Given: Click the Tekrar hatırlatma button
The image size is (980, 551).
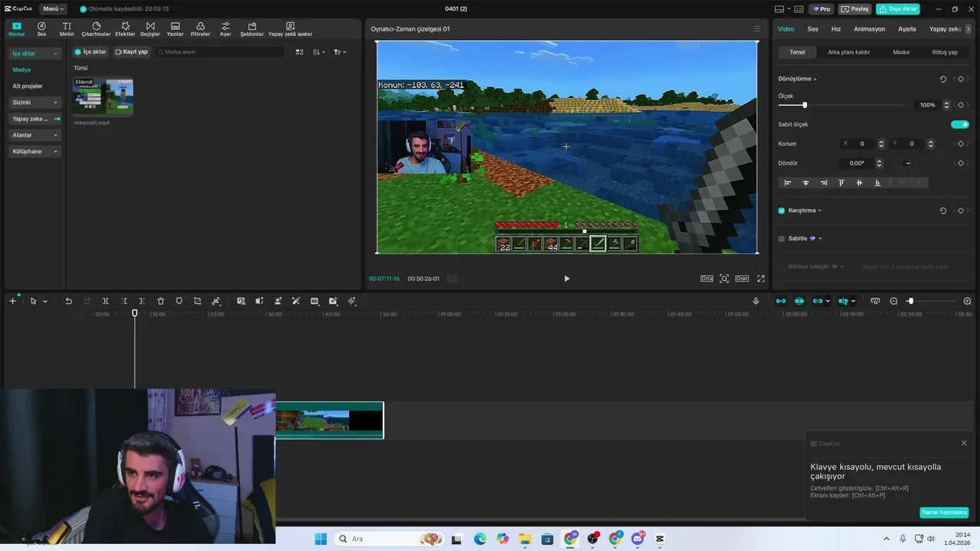Looking at the screenshot, I should click(944, 513).
